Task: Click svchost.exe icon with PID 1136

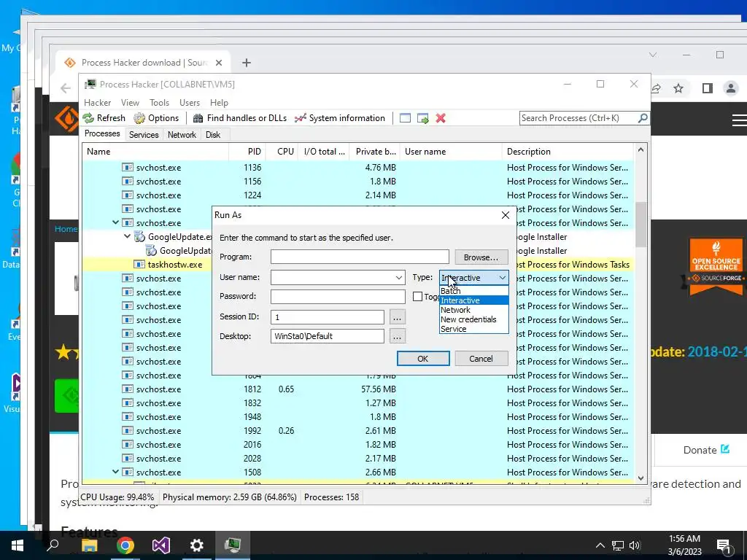Action: (x=127, y=167)
